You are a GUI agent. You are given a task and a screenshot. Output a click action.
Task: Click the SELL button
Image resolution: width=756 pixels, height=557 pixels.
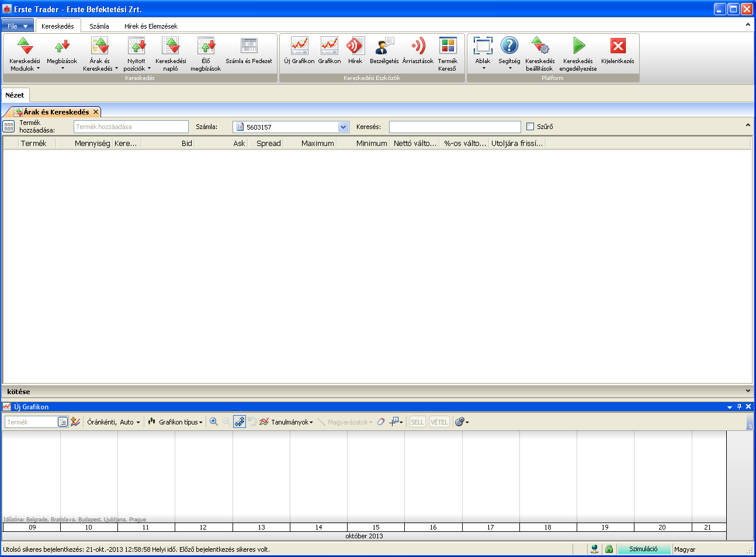(x=417, y=422)
